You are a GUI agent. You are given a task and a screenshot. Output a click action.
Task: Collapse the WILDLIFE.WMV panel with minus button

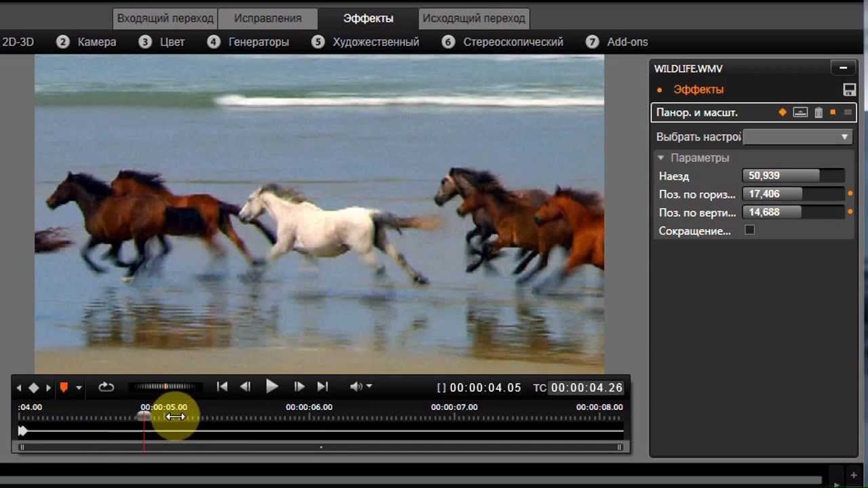pos(843,68)
